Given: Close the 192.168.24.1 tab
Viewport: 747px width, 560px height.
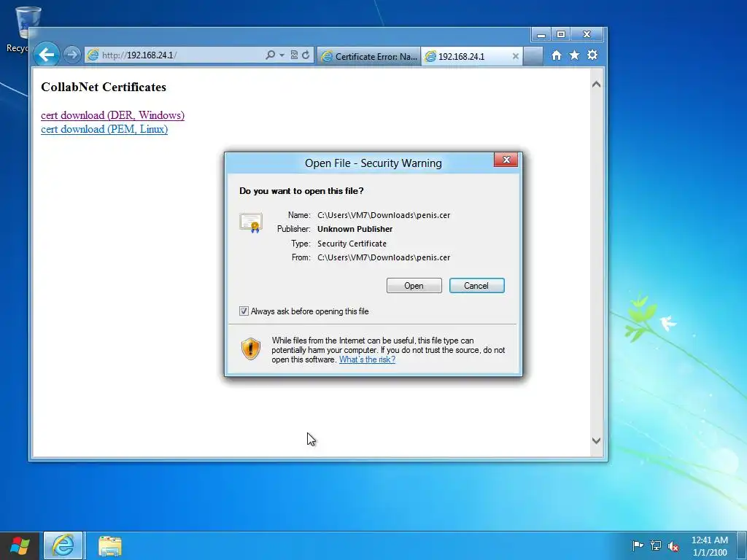Looking at the screenshot, I should pos(516,56).
